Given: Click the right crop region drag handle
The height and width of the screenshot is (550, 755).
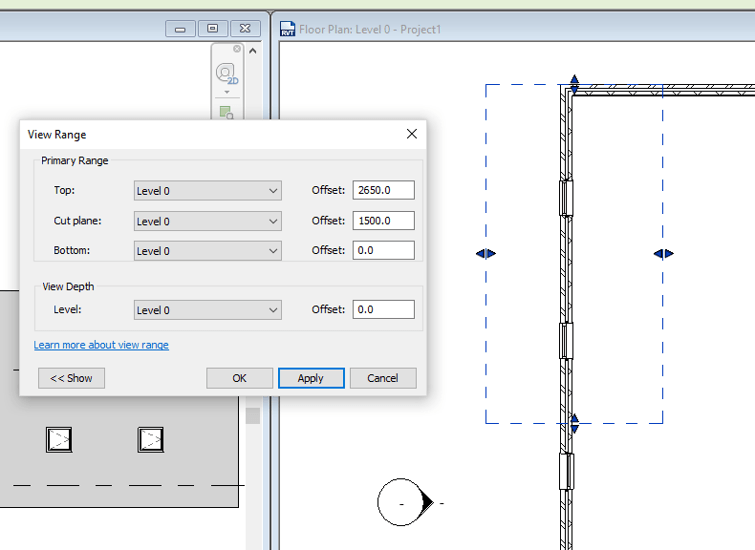Looking at the screenshot, I should [663, 253].
